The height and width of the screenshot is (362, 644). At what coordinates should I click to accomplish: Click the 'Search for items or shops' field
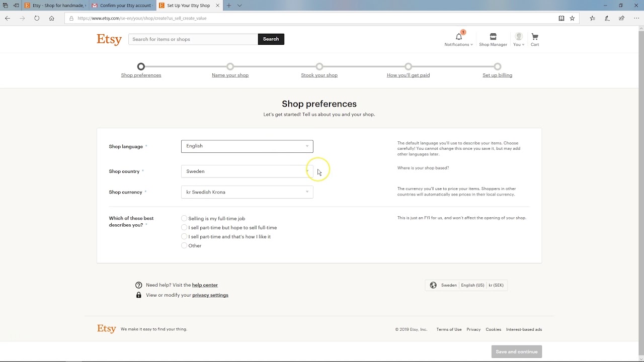coord(193,39)
